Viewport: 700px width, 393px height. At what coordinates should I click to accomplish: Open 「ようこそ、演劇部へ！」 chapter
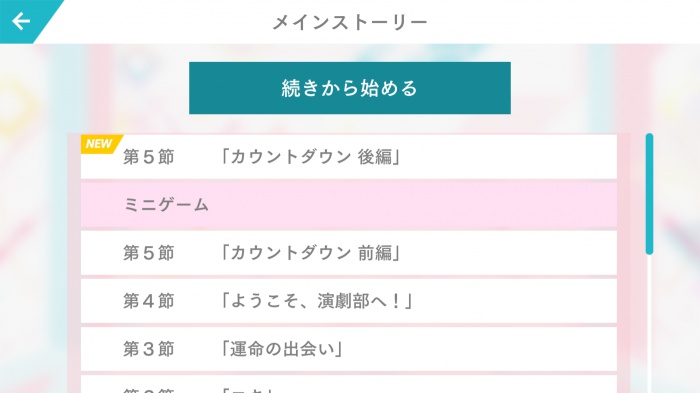tap(349, 301)
